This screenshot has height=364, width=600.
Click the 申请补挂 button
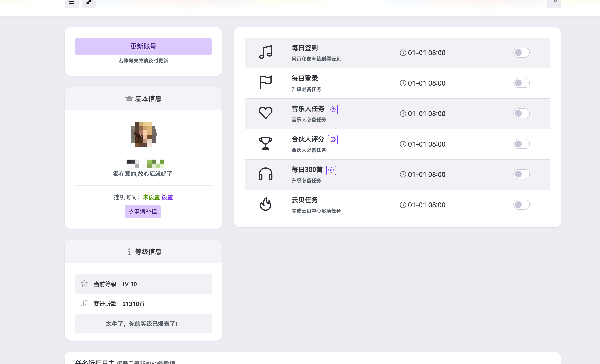tap(143, 212)
